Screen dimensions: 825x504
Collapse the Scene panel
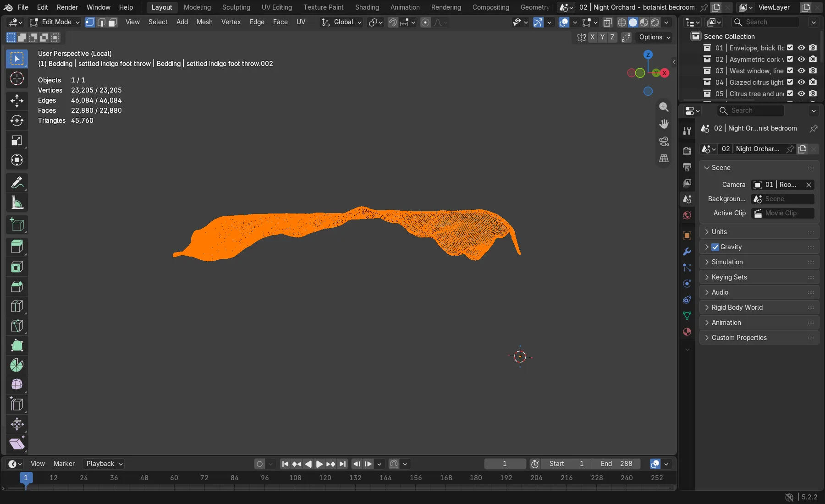click(759, 168)
